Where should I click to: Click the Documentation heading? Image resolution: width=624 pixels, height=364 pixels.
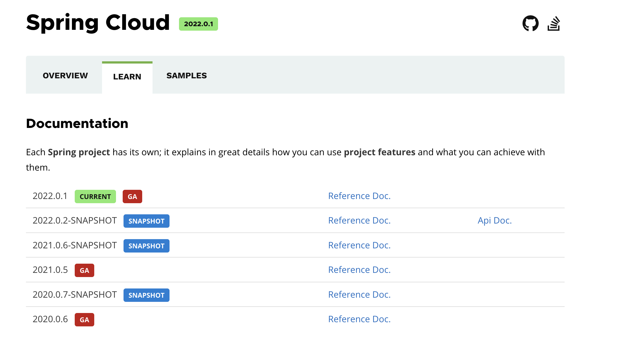[x=77, y=123]
